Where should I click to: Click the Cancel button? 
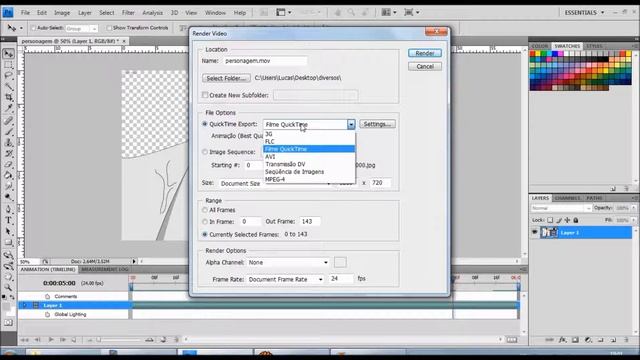pyautogui.click(x=424, y=66)
